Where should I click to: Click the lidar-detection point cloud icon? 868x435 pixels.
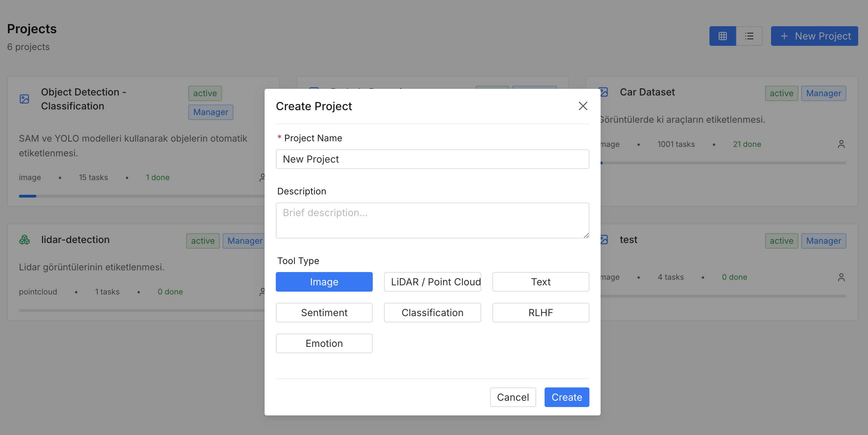[x=24, y=240]
